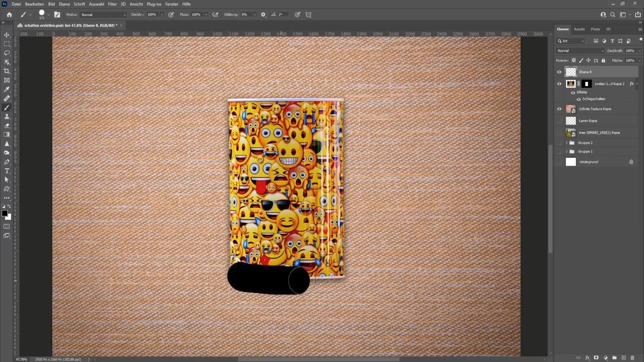Switch to the Kanäle tab
Screen dimensions: 644x362
click(x=579, y=29)
